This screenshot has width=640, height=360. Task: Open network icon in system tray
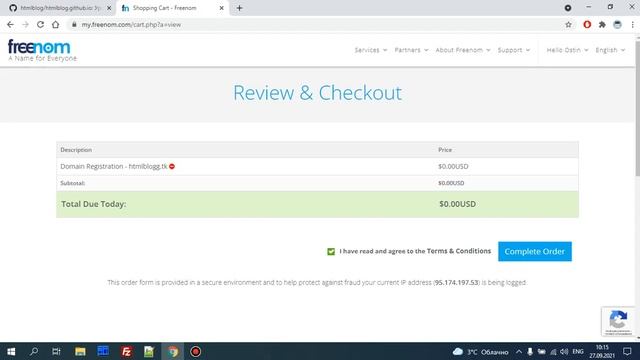click(x=553, y=351)
